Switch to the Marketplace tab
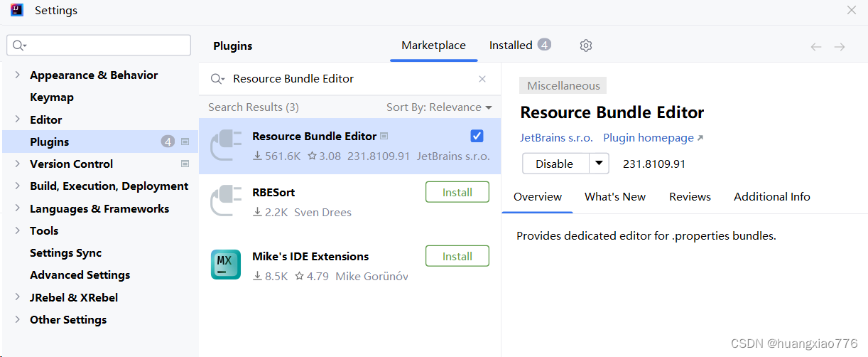The height and width of the screenshot is (357, 868). [434, 46]
